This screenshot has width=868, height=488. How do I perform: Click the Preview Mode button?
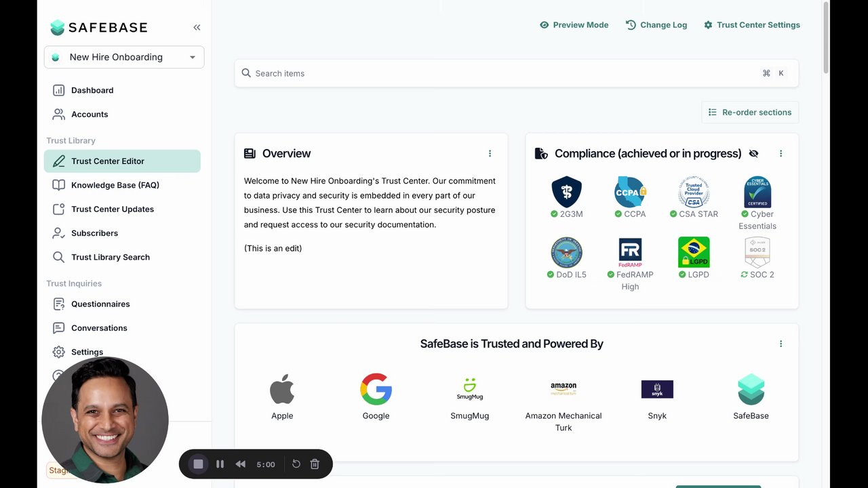tap(574, 25)
